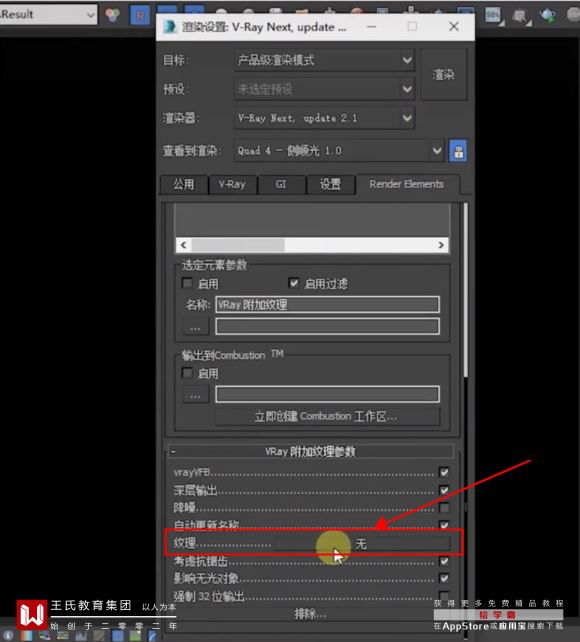This screenshot has height=642, width=580.
Task: Toggle the 启用 checkbox under 输出到Combustion
Action: click(x=187, y=373)
